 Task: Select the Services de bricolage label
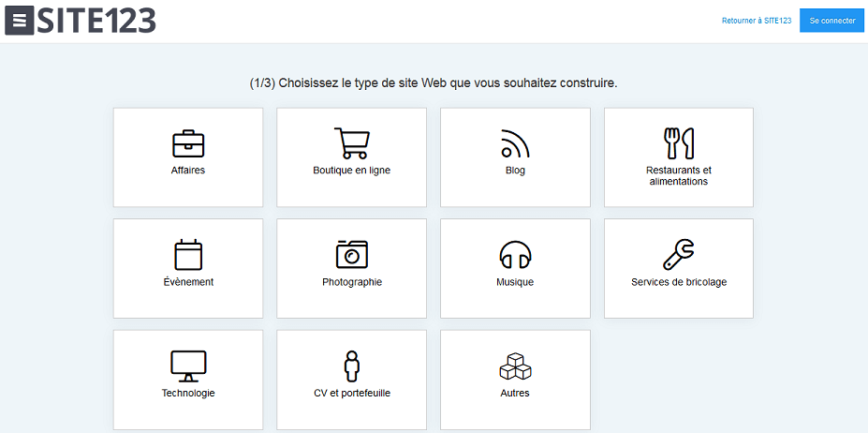click(x=679, y=282)
